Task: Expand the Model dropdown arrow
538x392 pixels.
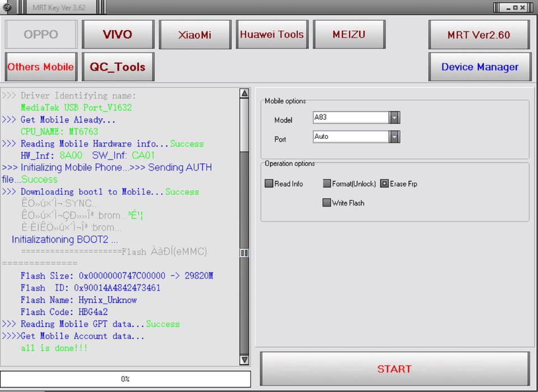Action: [394, 118]
